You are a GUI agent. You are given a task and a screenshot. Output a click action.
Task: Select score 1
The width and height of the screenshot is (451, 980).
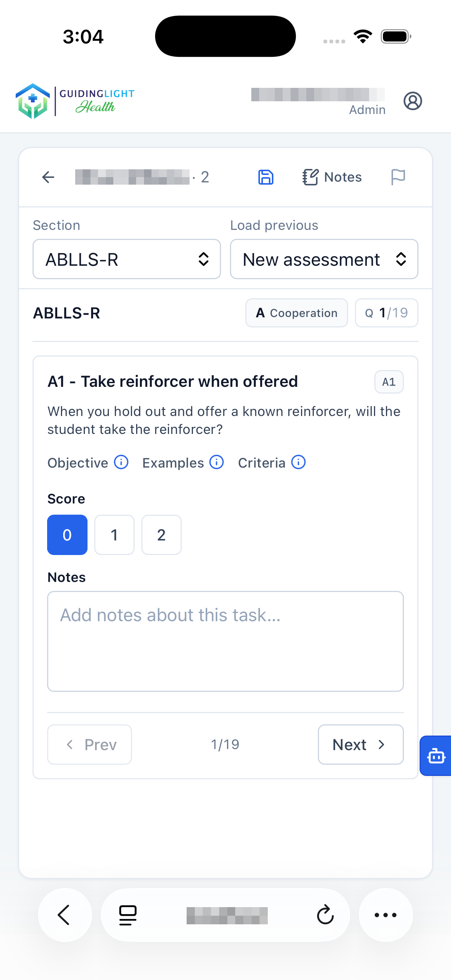114,534
